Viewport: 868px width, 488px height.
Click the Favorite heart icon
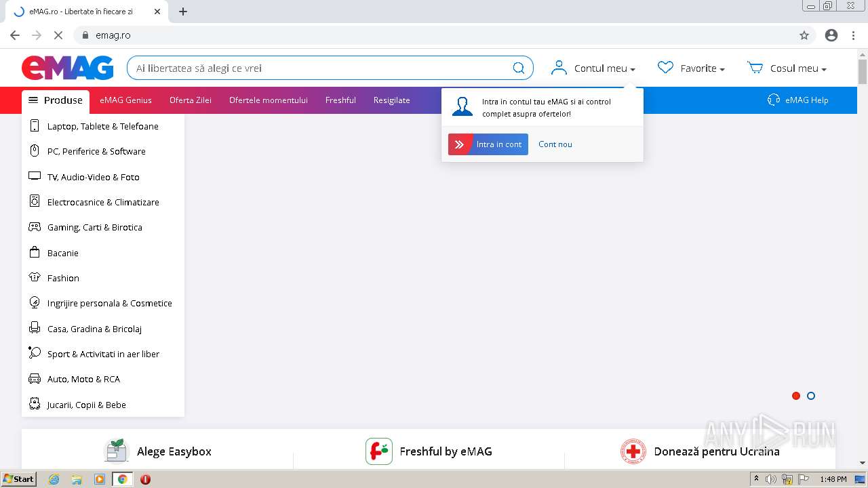tap(665, 67)
